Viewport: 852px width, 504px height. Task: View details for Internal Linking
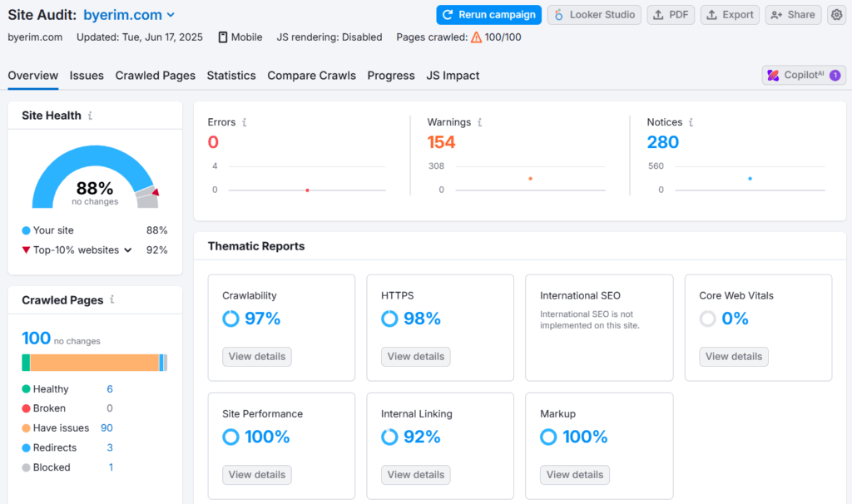416,475
